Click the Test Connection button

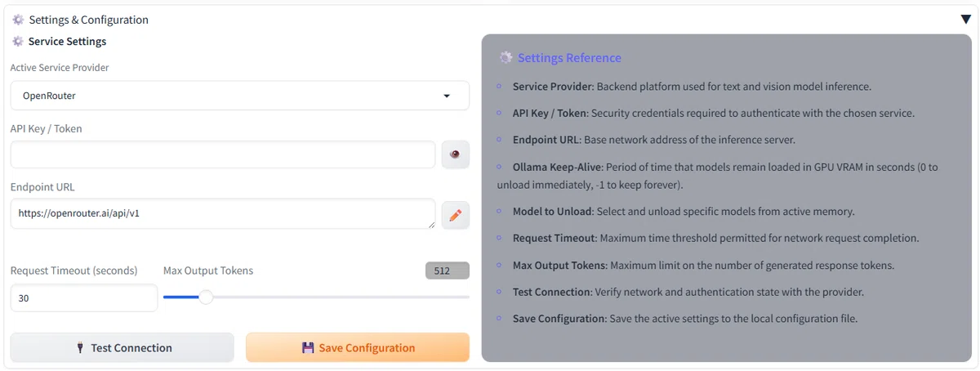(x=122, y=347)
